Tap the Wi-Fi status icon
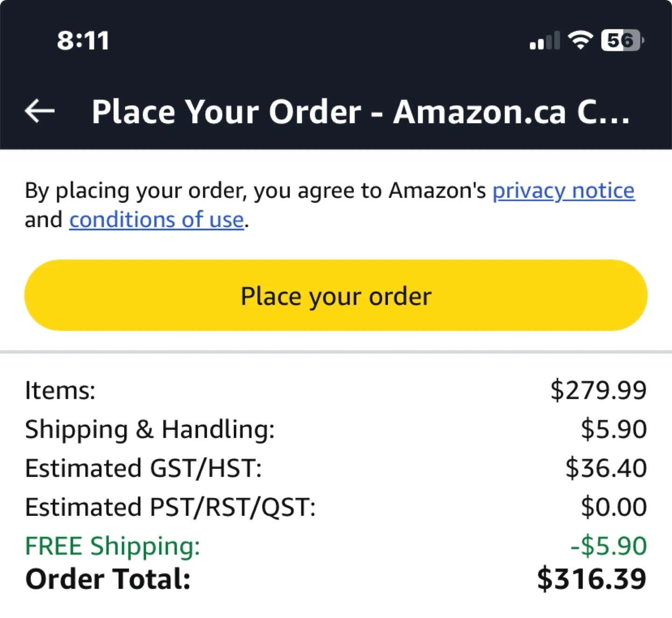Screen dimensions: 672x618 pyautogui.click(x=580, y=40)
